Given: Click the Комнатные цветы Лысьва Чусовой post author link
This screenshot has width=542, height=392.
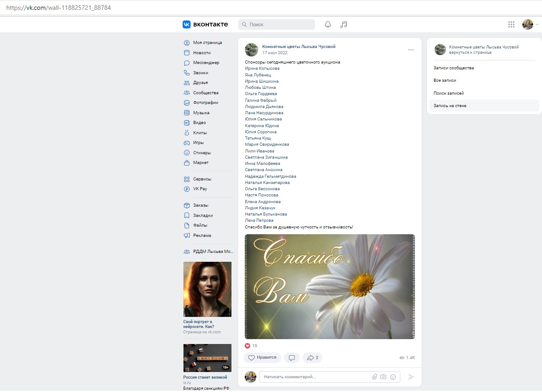Looking at the screenshot, I should (299, 47).
